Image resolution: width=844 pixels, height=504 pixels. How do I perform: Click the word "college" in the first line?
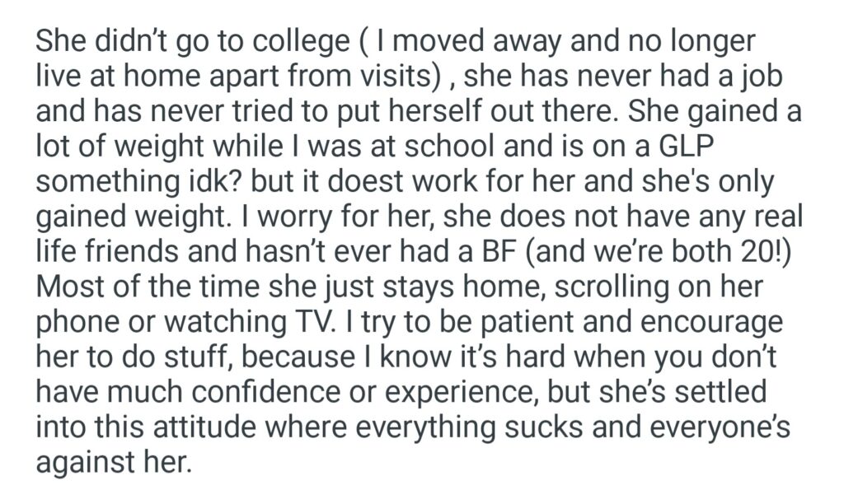tap(300, 43)
